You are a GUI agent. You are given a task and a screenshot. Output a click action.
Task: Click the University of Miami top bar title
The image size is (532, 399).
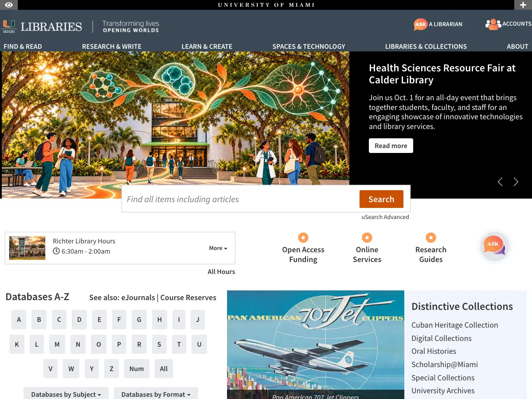(266, 5)
